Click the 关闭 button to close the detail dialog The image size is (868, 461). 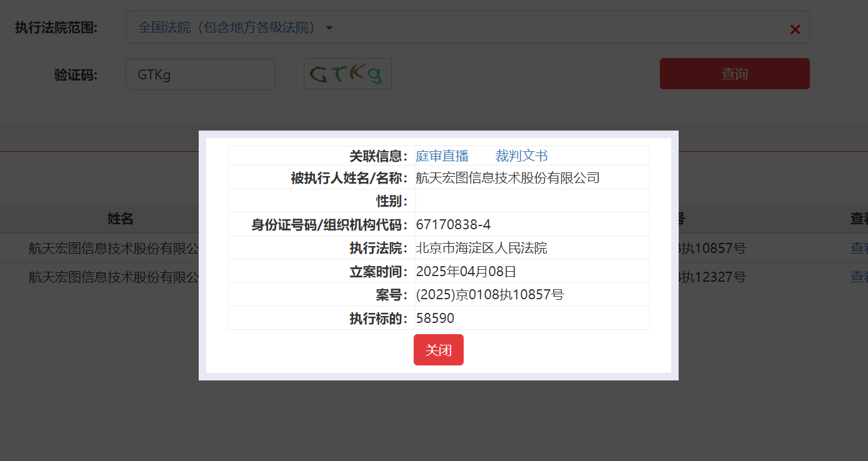(438, 350)
